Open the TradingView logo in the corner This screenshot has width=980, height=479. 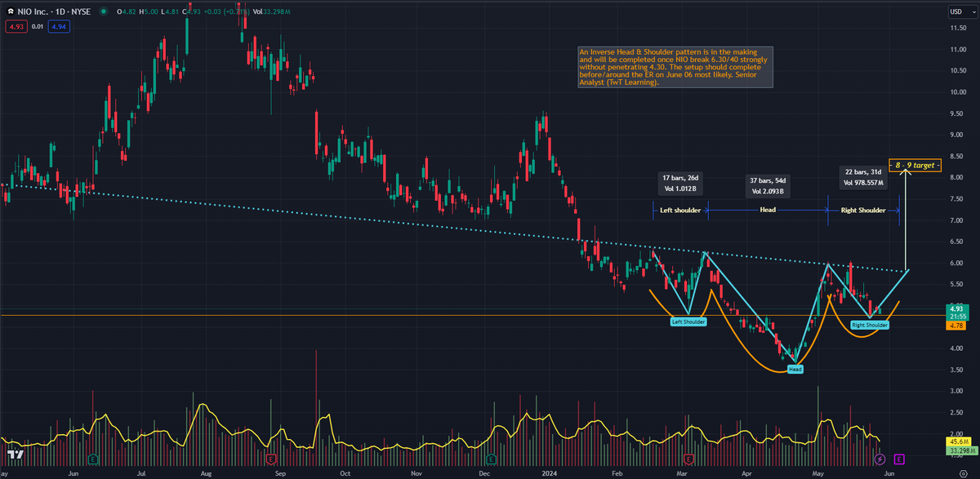tap(14, 454)
